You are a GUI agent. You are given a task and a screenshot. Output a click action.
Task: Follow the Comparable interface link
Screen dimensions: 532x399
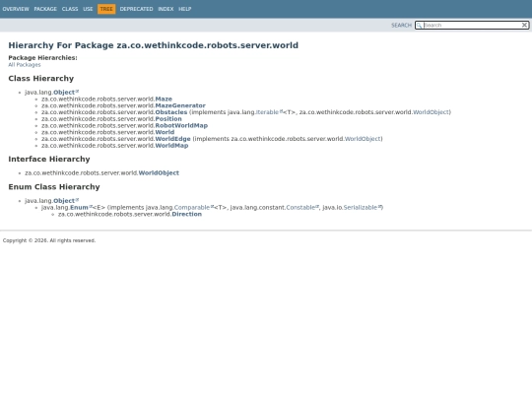[x=192, y=207]
